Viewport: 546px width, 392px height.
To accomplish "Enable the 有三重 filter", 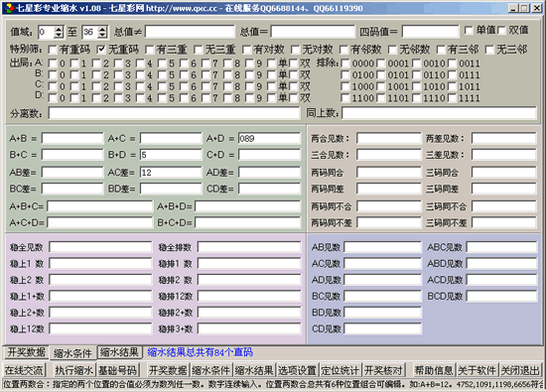I will [x=150, y=50].
